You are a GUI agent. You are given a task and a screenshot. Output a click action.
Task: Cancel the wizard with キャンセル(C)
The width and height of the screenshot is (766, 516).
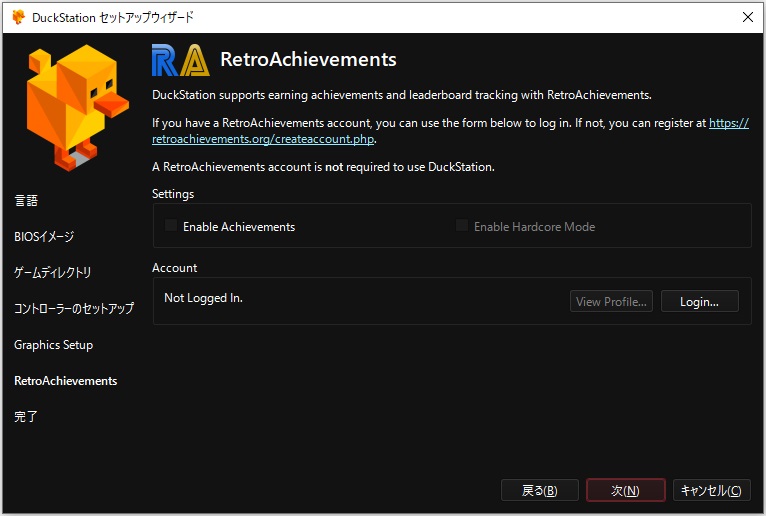coord(711,490)
